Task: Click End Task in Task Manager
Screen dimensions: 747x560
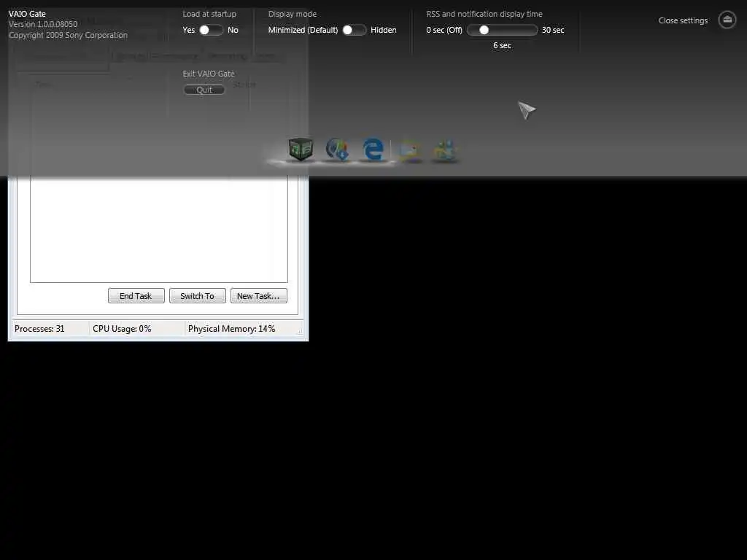Action: point(136,296)
